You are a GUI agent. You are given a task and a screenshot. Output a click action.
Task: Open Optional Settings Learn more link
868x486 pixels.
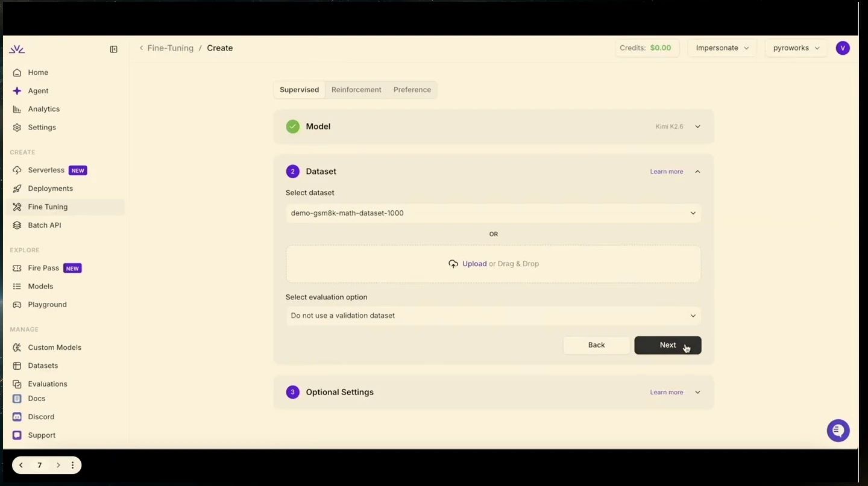click(x=667, y=392)
